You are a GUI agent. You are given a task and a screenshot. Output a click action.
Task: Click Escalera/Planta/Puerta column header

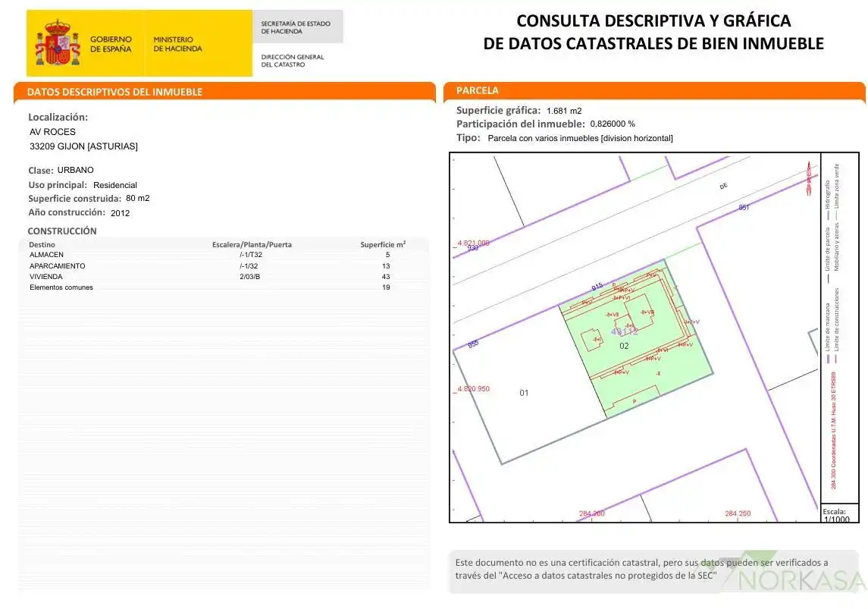(252, 245)
